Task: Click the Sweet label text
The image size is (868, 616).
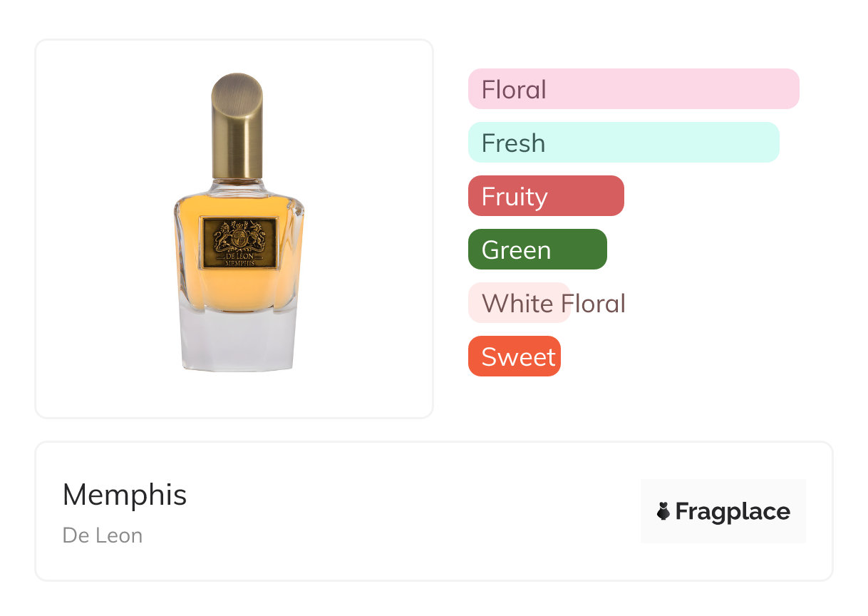Action: [518, 356]
